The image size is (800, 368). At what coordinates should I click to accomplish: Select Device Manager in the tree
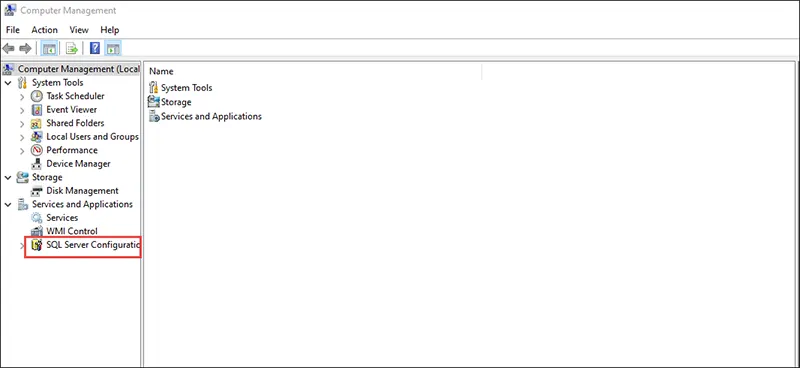click(x=78, y=164)
